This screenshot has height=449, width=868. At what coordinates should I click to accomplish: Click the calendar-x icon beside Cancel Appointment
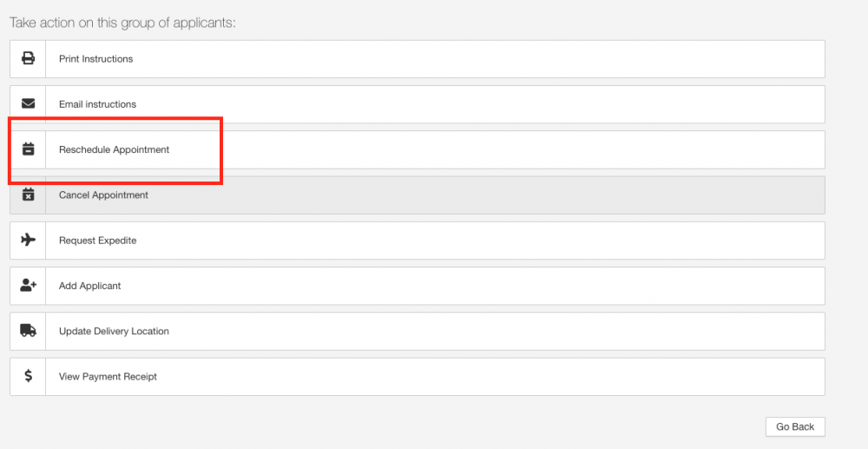pyautogui.click(x=28, y=195)
